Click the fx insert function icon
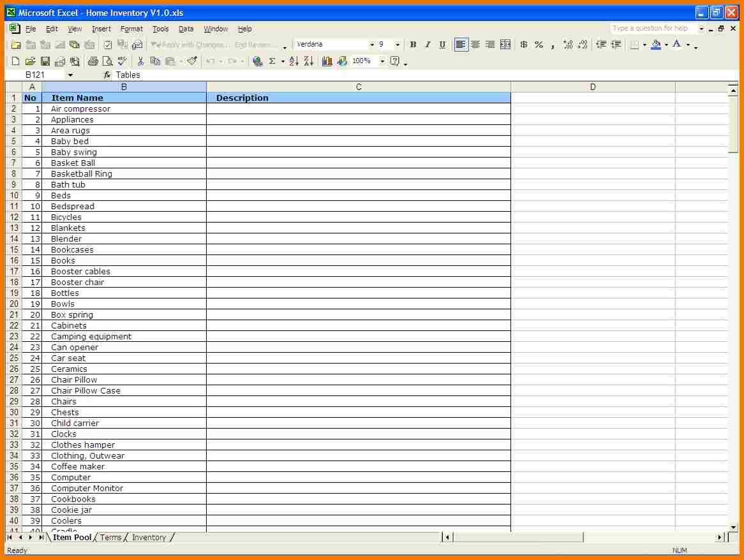The image size is (744, 560). (107, 75)
